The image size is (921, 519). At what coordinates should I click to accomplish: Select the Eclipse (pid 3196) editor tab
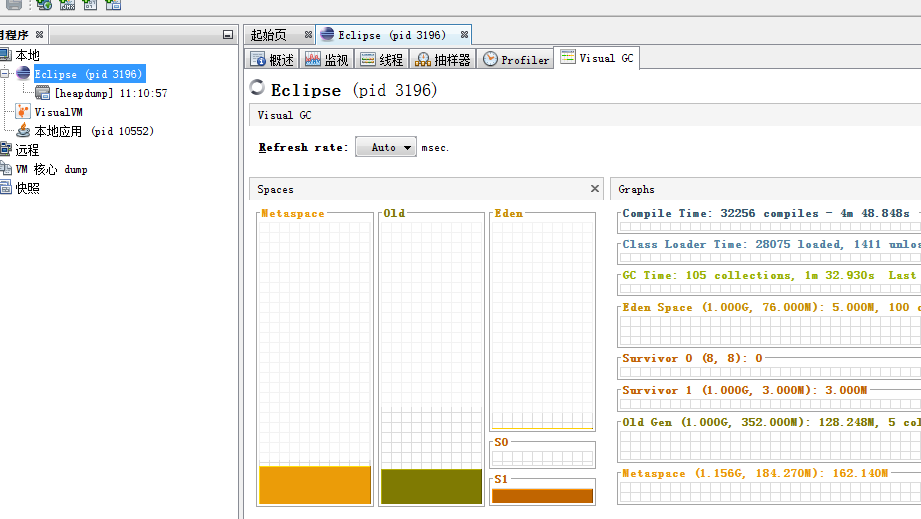(x=392, y=35)
